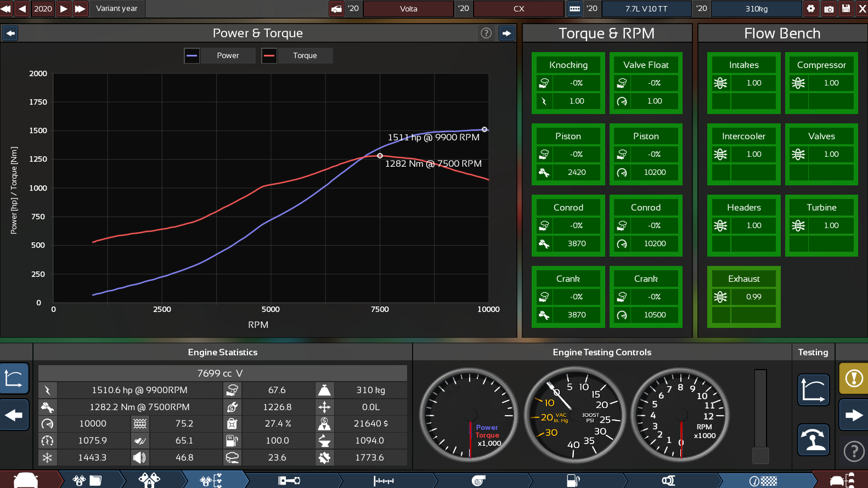Image resolution: width=868 pixels, height=488 pixels.
Task: Open engine bottom end tab
Action: tap(88, 480)
